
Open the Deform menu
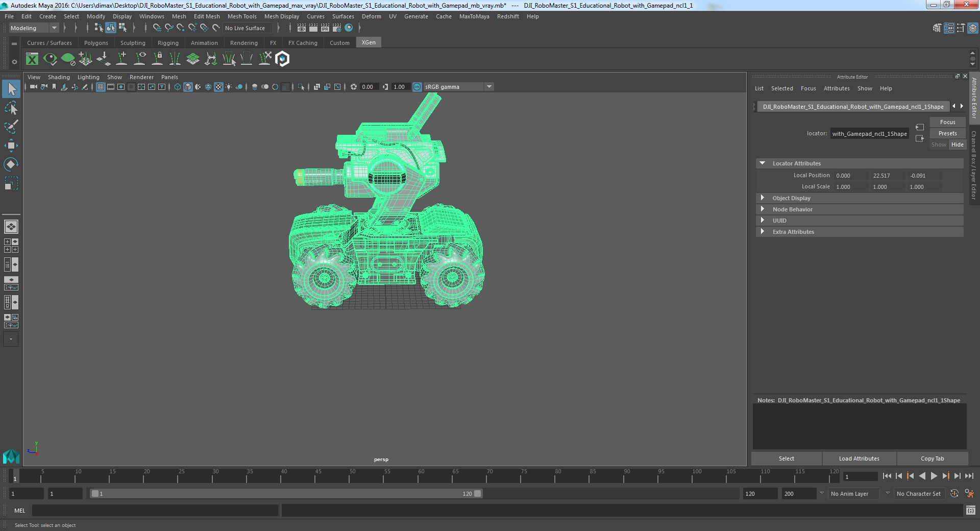click(372, 16)
